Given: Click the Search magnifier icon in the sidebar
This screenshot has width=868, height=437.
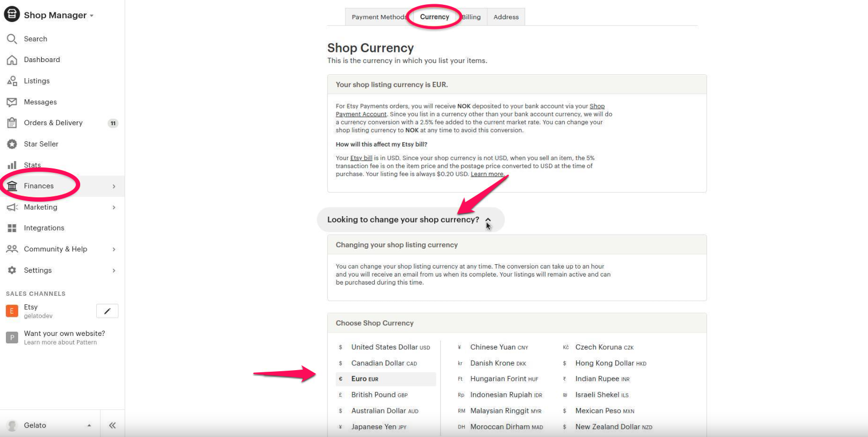Looking at the screenshot, I should click(12, 39).
